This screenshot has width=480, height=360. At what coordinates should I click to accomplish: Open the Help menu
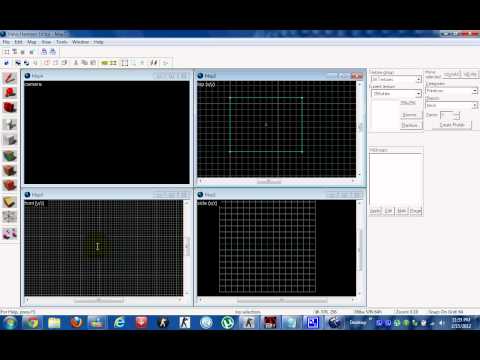[98, 42]
